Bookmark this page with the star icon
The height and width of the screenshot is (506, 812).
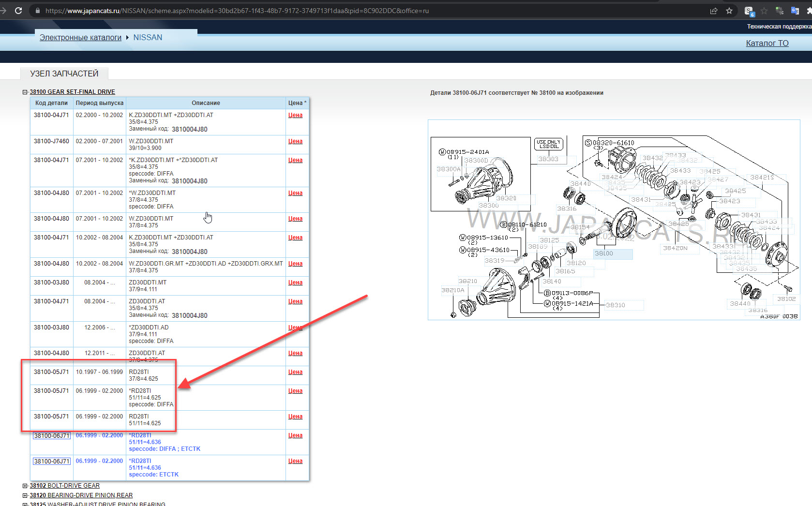click(x=729, y=11)
